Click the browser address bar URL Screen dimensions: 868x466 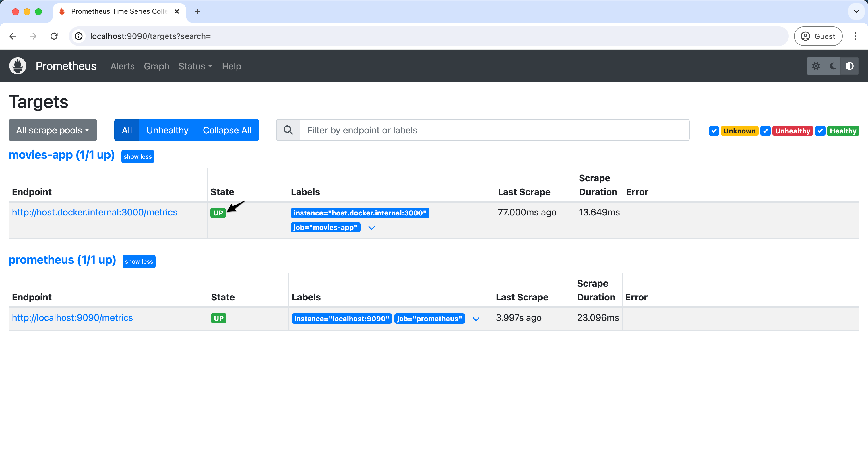(150, 36)
